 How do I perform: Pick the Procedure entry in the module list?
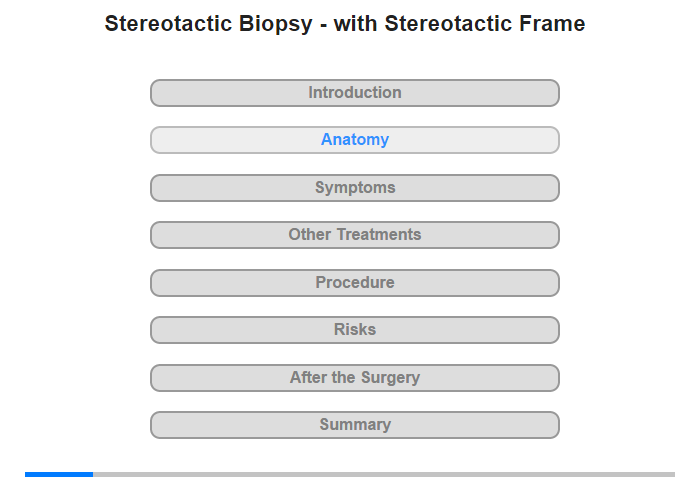[354, 283]
